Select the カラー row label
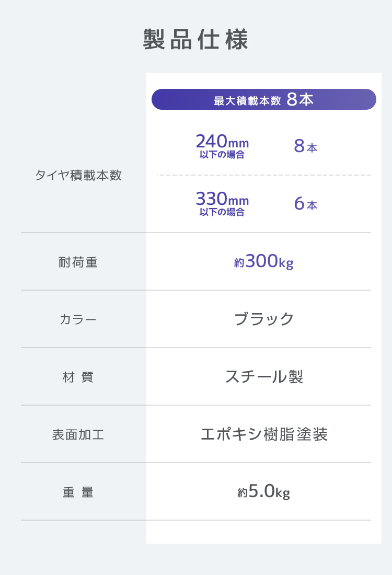The height and width of the screenshot is (575, 392). (78, 319)
